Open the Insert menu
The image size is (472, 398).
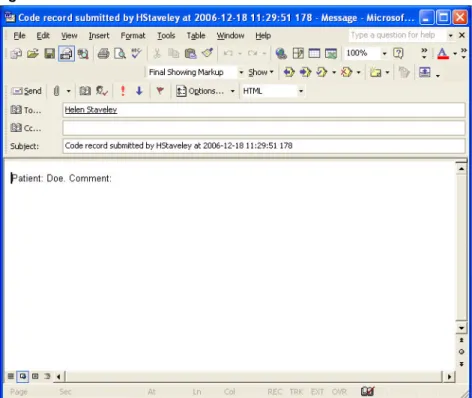point(99,36)
